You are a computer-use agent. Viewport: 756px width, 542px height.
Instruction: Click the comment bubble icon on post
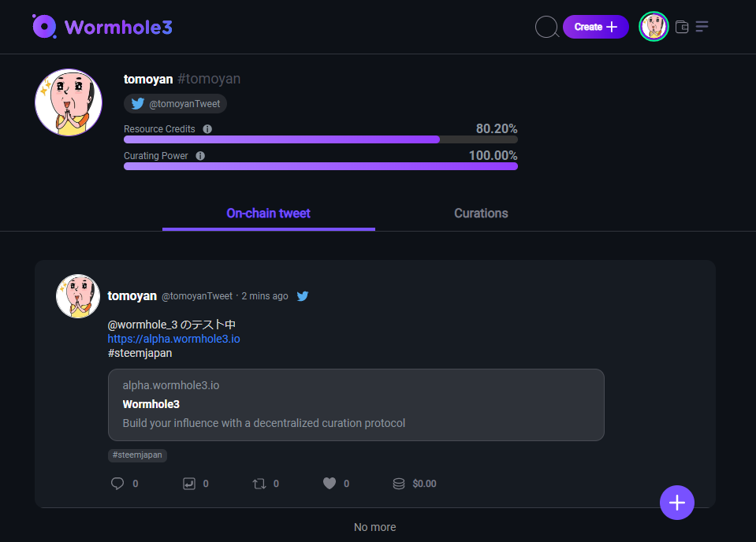pyautogui.click(x=117, y=484)
